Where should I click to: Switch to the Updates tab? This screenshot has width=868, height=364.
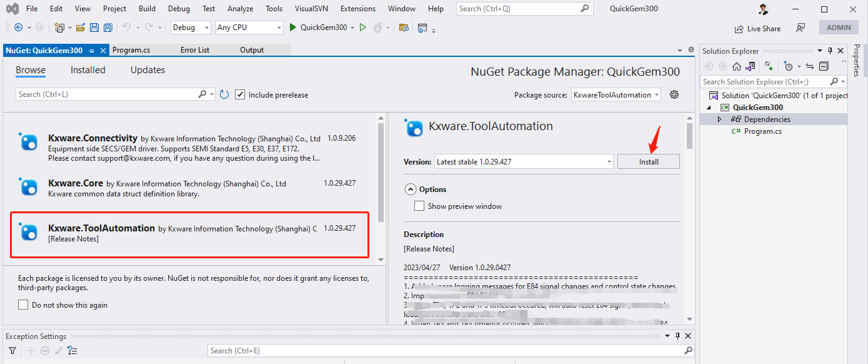point(147,70)
